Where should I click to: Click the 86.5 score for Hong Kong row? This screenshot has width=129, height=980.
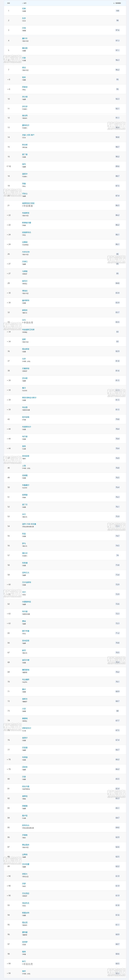118,205
